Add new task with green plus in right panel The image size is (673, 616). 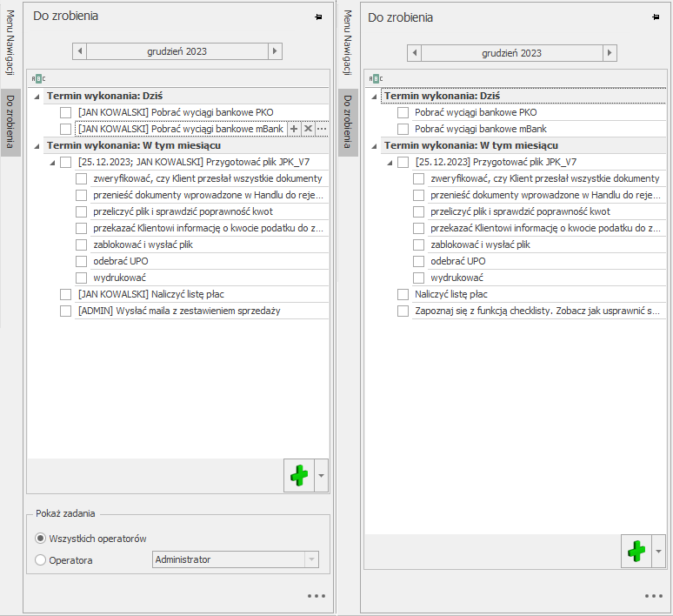(636, 551)
